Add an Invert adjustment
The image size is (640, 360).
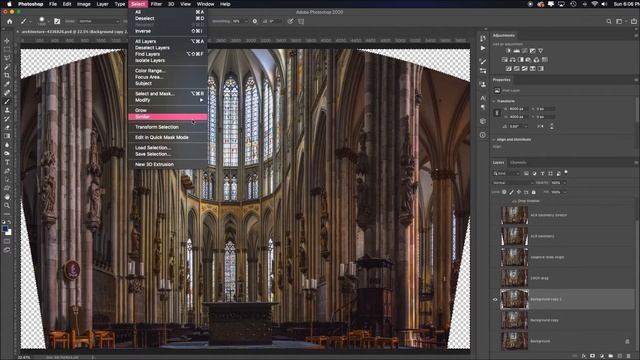click(x=509, y=69)
